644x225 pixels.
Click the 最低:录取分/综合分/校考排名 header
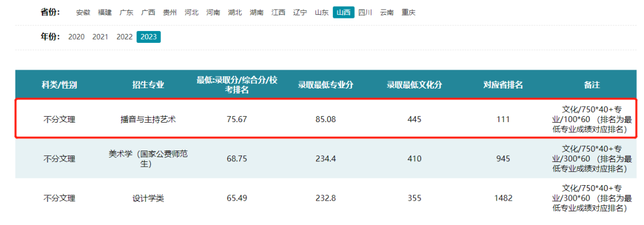(237, 85)
